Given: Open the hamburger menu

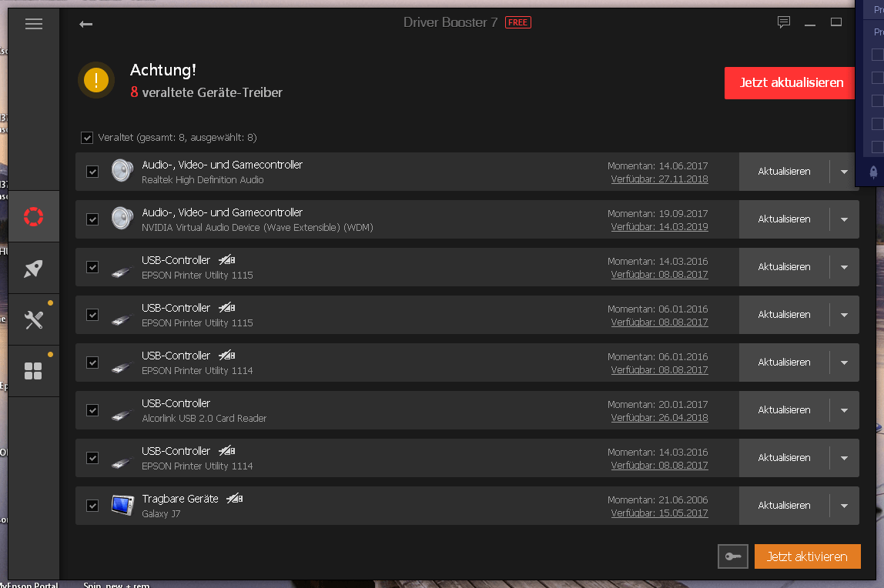Looking at the screenshot, I should pos(34,24).
